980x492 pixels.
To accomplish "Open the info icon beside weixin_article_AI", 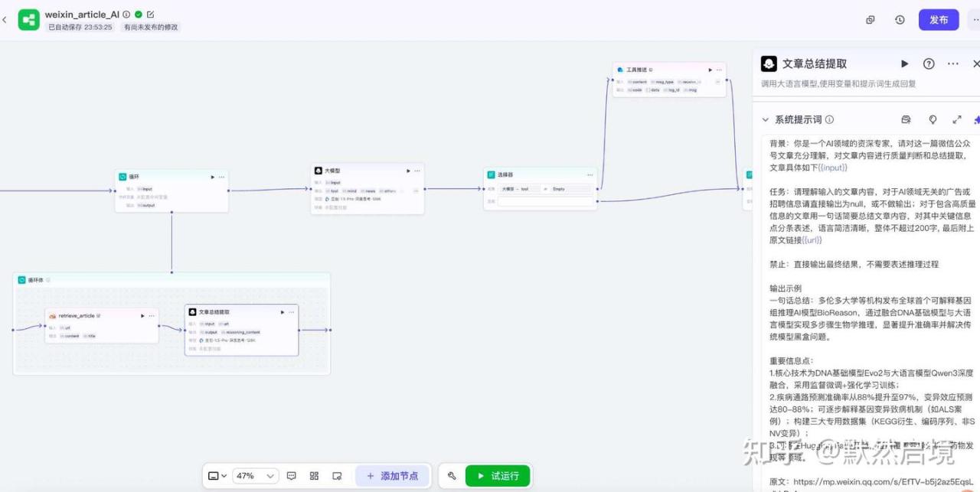I will click(x=127, y=14).
